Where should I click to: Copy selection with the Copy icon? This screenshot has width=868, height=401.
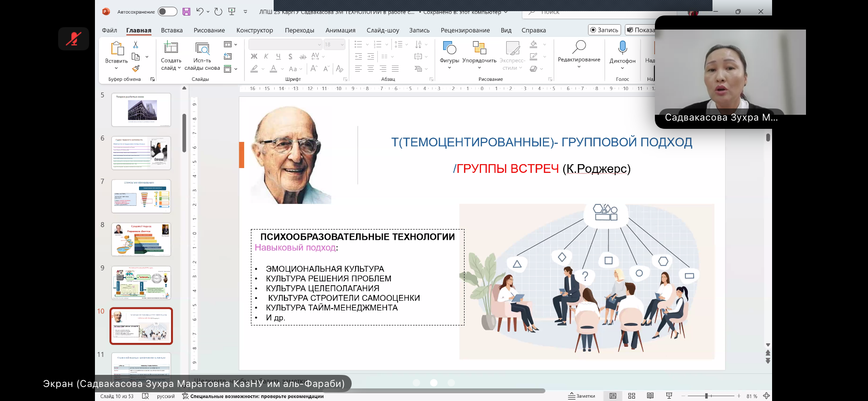(x=136, y=57)
